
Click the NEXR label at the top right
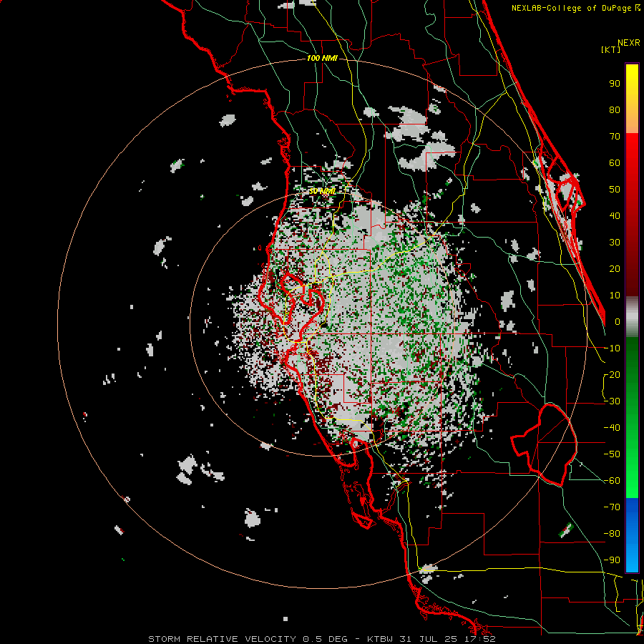[629, 43]
